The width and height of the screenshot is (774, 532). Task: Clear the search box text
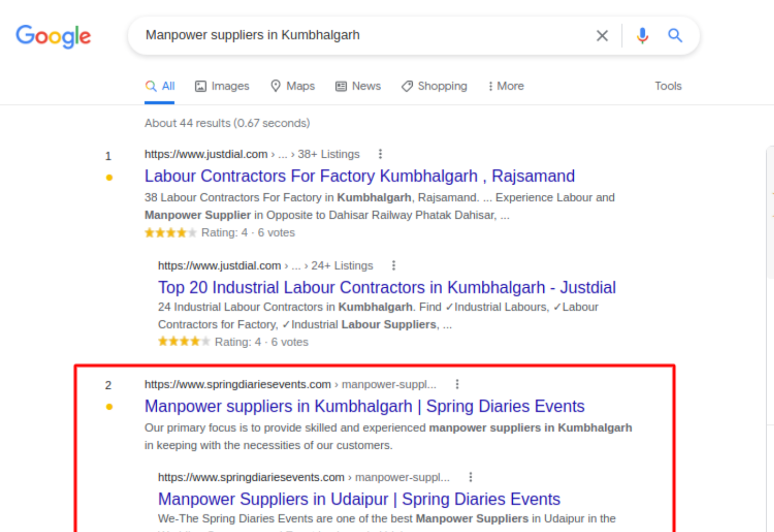602,36
